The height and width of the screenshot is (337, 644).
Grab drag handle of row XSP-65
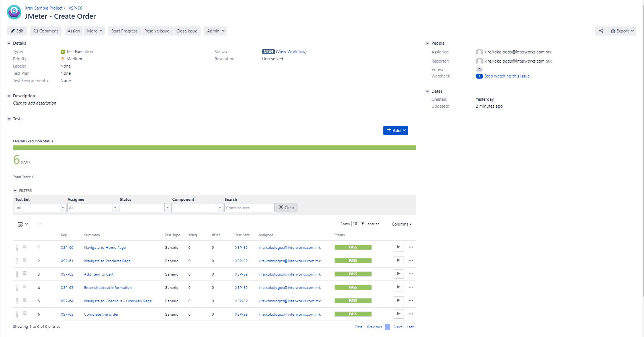click(x=17, y=314)
